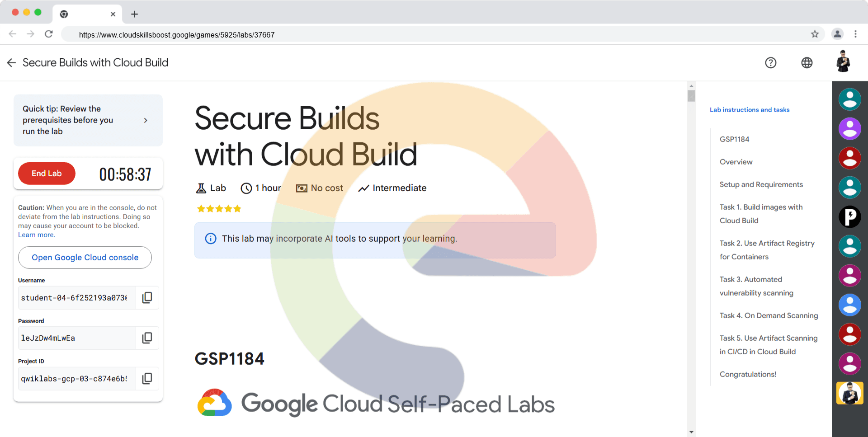Jump to Task 4 On Demand Scanning

tap(769, 315)
